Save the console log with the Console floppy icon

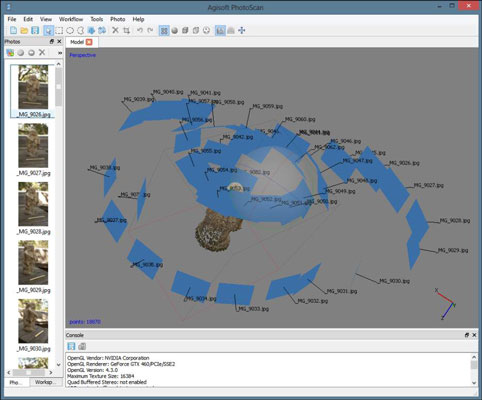pos(71,346)
